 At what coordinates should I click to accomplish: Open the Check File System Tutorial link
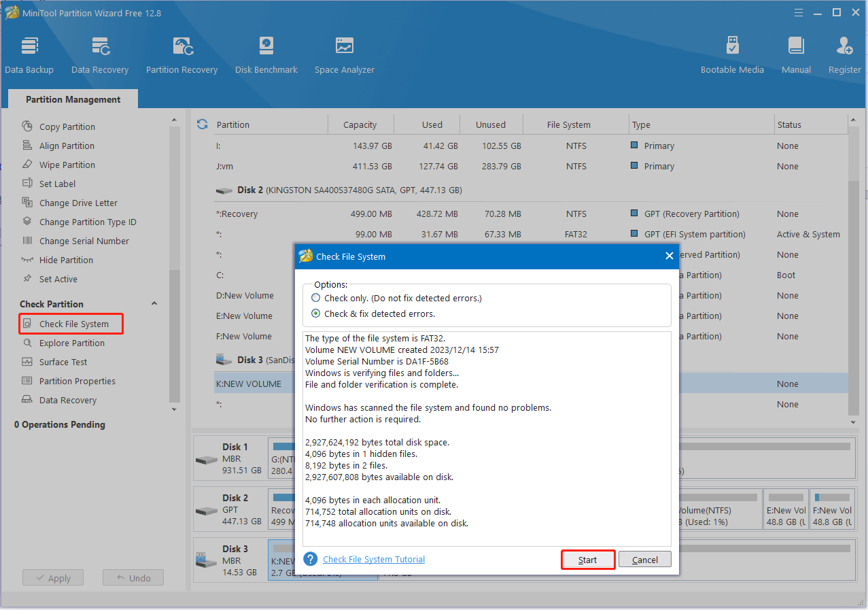pyautogui.click(x=373, y=559)
